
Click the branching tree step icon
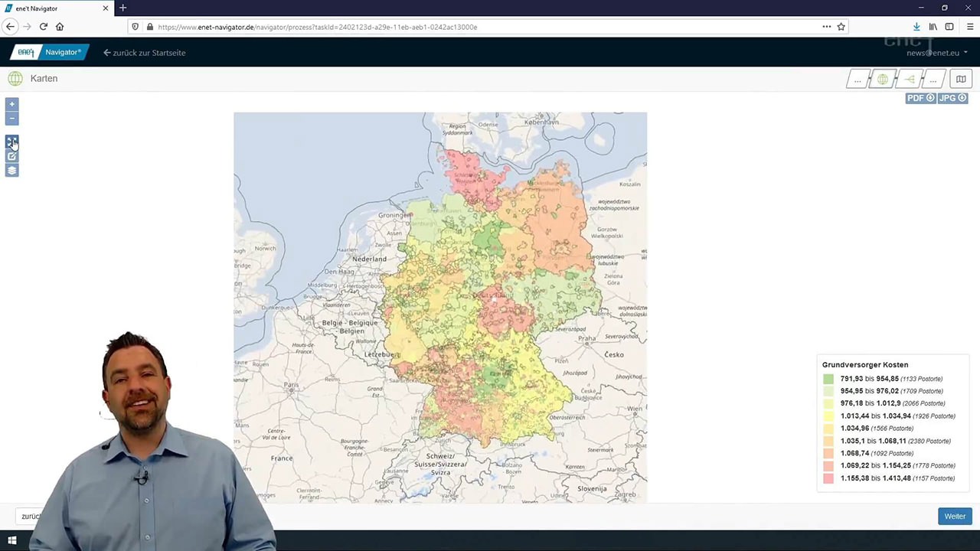[x=910, y=80]
